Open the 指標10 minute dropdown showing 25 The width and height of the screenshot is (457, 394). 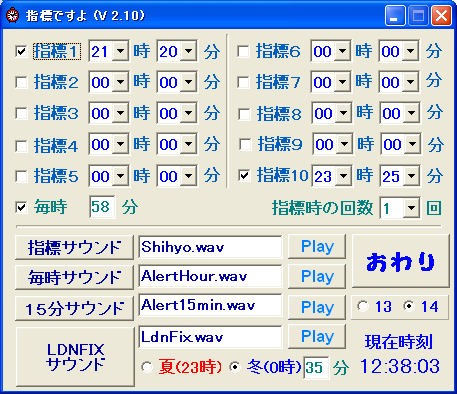[412, 176]
